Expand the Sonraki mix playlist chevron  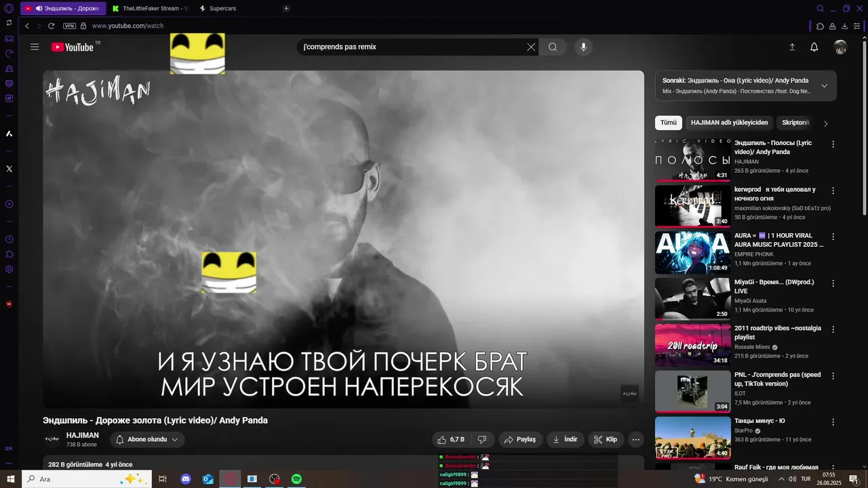coord(824,85)
